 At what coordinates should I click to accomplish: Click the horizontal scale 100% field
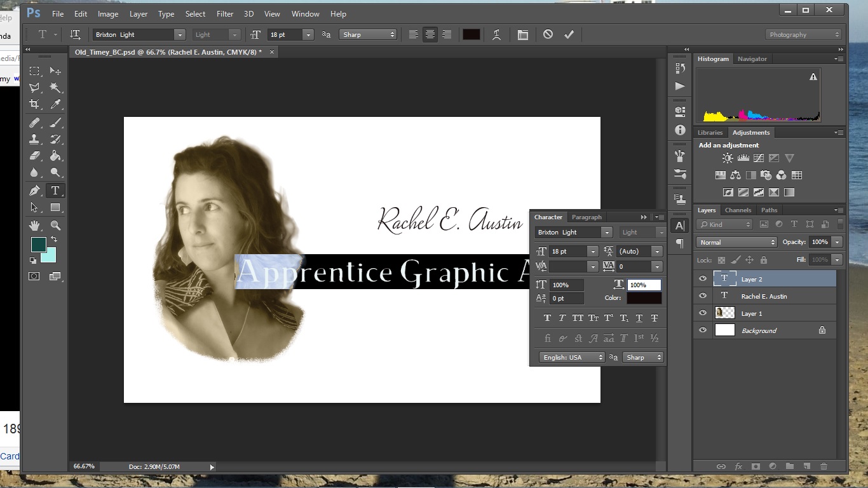tap(644, 285)
